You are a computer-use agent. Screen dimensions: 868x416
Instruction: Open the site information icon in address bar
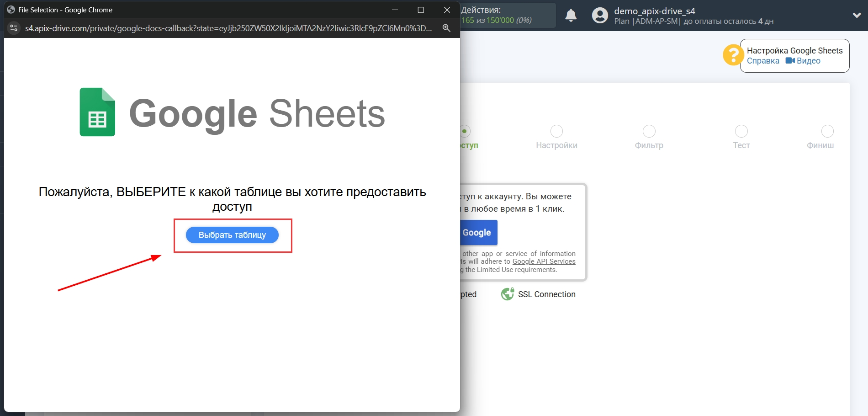pyautogui.click(x=14, y=28)
